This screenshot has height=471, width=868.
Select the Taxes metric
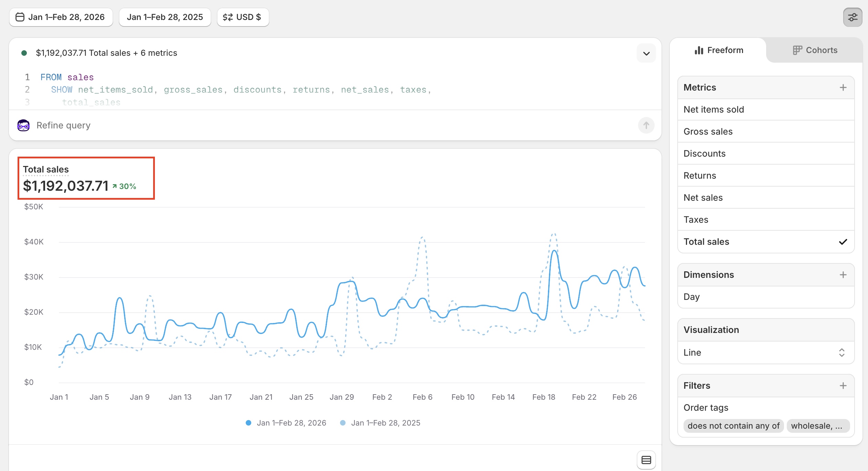pos(766,220)
